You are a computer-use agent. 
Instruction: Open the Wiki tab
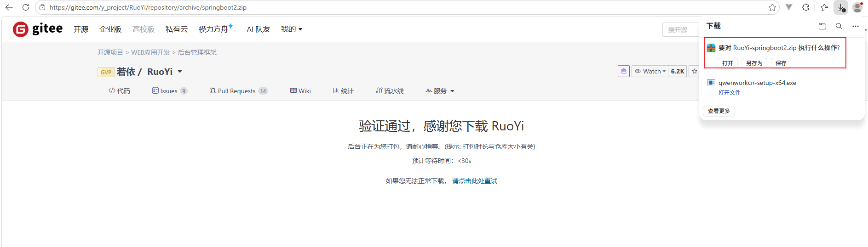tap(300, 91)
